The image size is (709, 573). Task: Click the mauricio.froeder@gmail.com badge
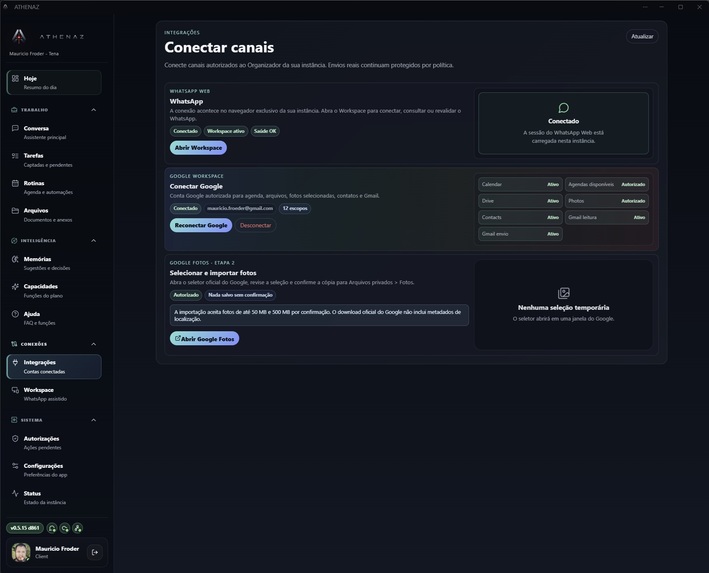[240, 208]
